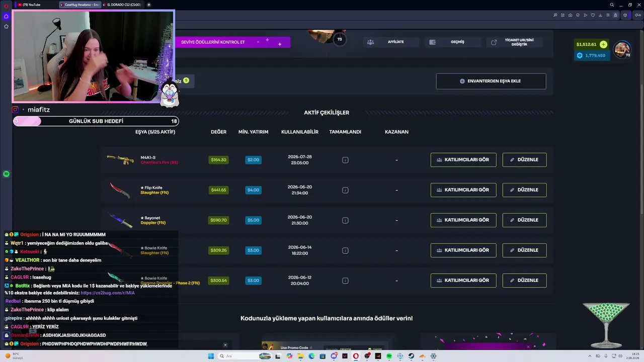Image resolution: width=644 pixels, height=362 pixels.
Task: Open Spotify from the taskbar
Action: tap(389, 356)
